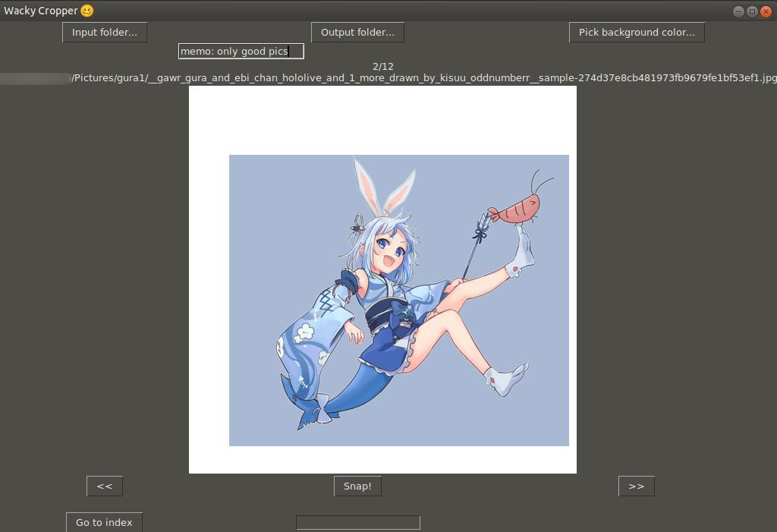Click the Snap! button

point(357,486)
